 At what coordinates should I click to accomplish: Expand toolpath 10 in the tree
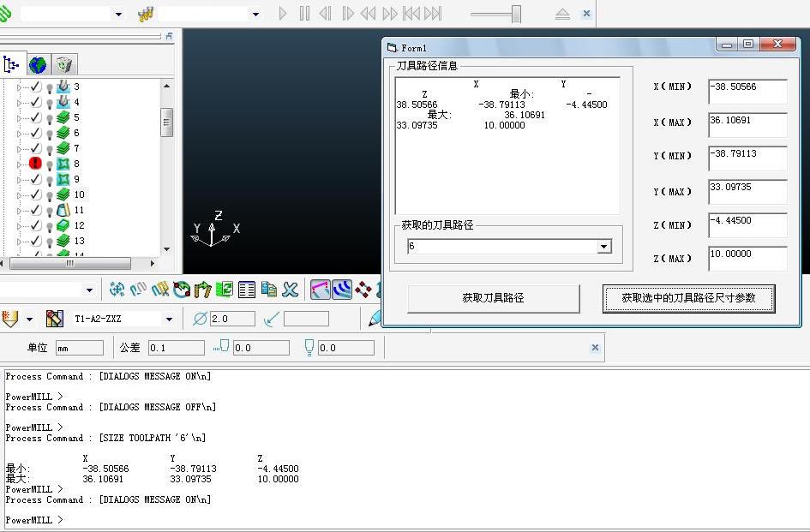pos(19,196)
